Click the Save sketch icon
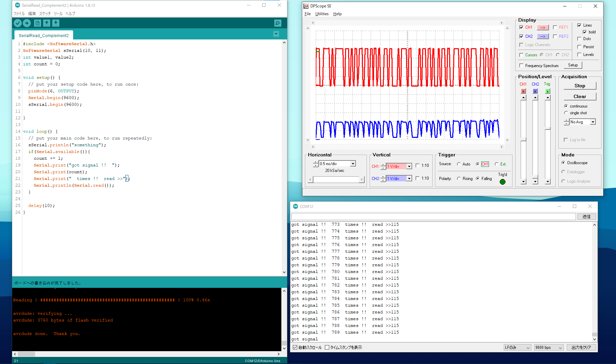616x364 pixels. click(56, 23)
